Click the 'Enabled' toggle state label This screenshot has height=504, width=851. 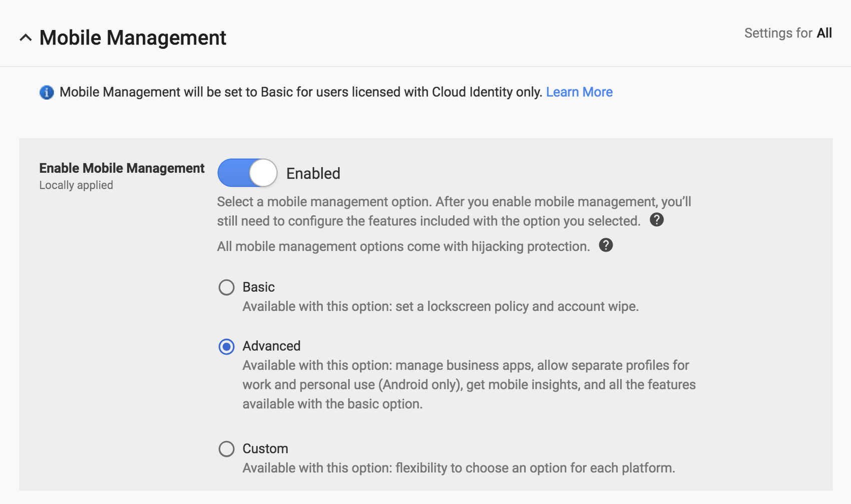click(x=313, y=174)
